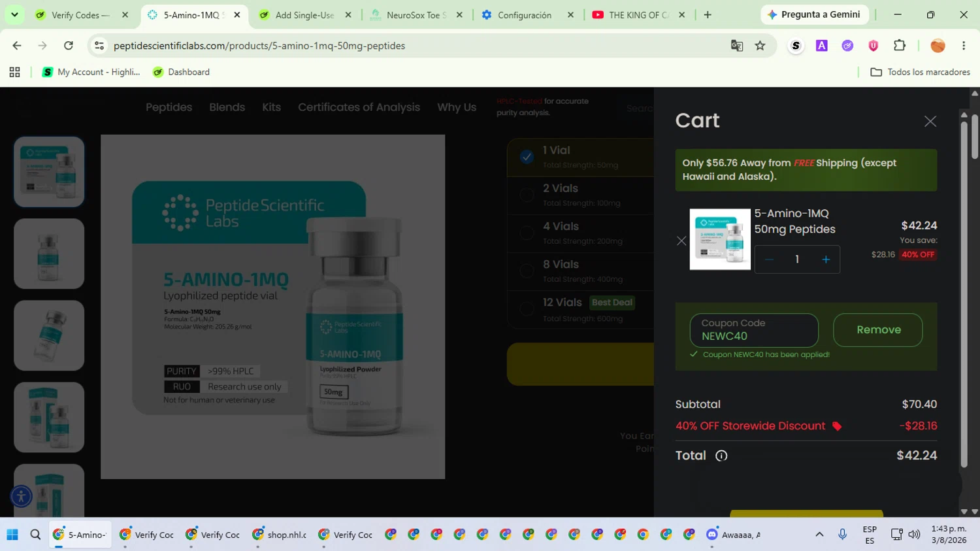Open the Dashboard bookmark

click(x=181, y=72)
